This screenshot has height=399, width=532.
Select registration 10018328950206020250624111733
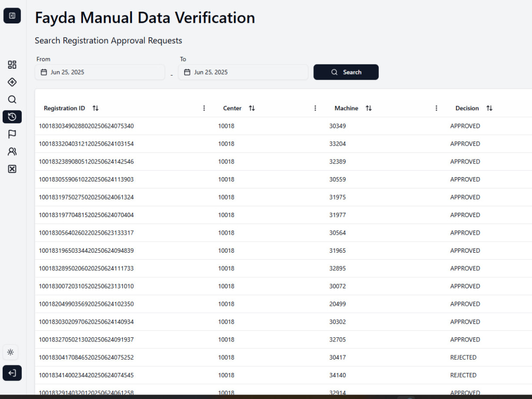point(86,268)
